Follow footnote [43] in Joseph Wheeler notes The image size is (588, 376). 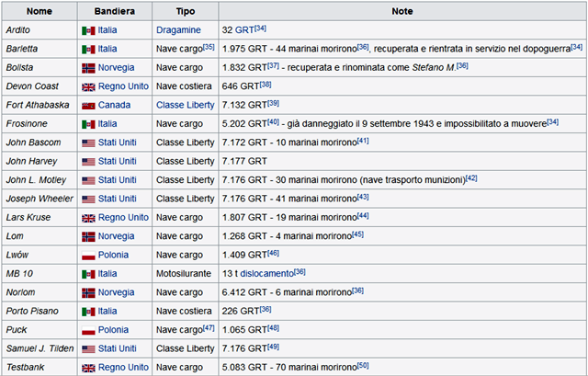click(363, 197)
